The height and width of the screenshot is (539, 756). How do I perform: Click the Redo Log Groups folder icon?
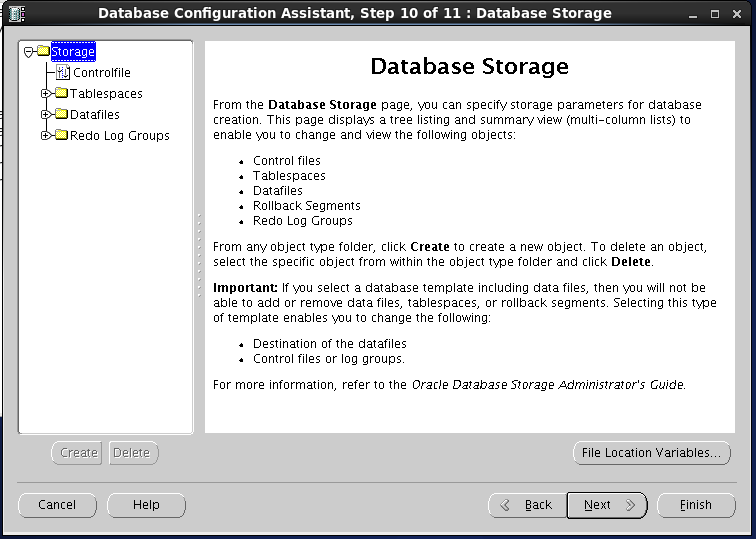click(x=61, y=136)
